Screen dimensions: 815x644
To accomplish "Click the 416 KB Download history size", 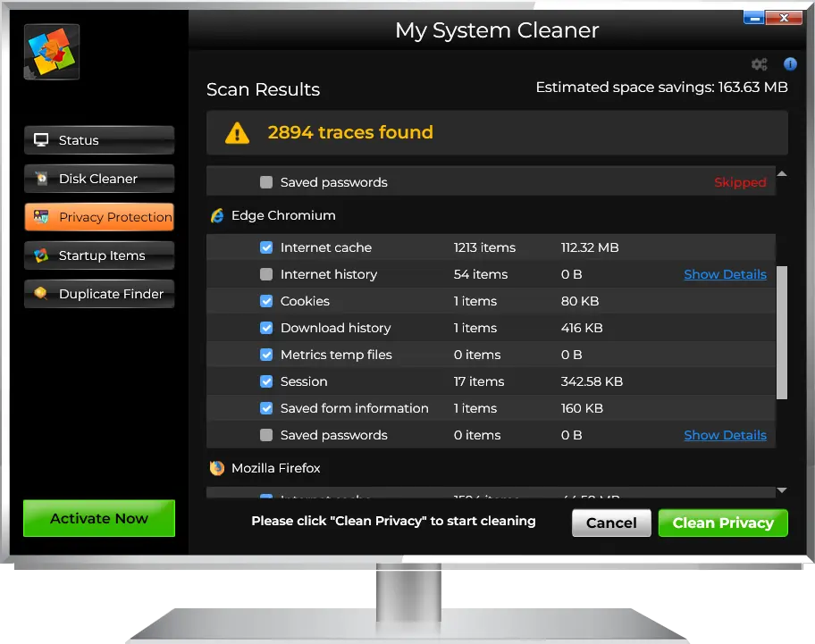I will [x=582, y=328].
